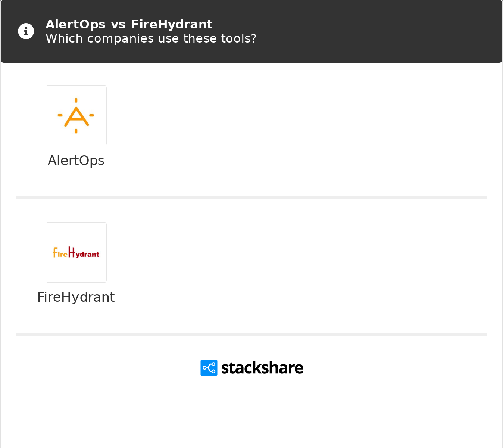
Task: Click the gray divider below the AlertOps section
Action: pos(251,198)
